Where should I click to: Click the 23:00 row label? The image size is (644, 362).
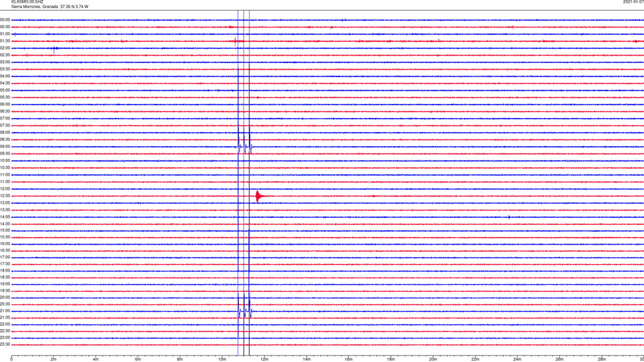pyautogui.click(x=5, y=337)
